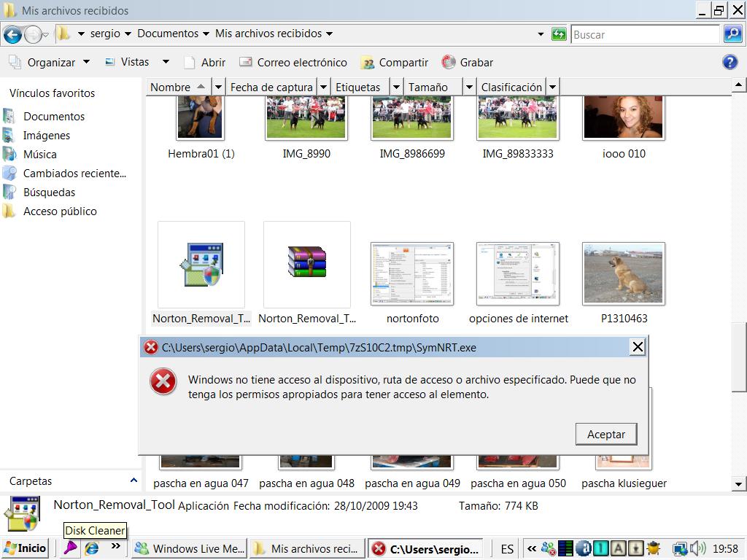Click Compartir in the toolbar

[395, 62]
